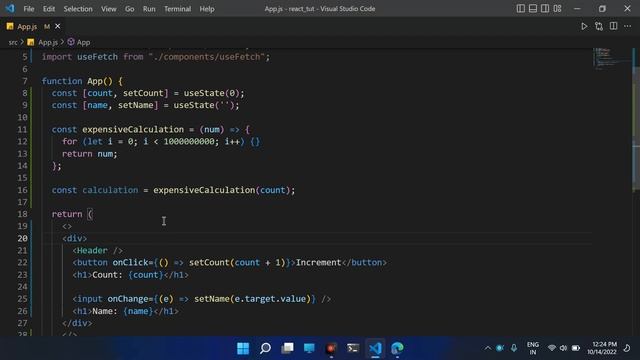
Task: Click the editor vertical scrollbar
Action: click(636, 129)
